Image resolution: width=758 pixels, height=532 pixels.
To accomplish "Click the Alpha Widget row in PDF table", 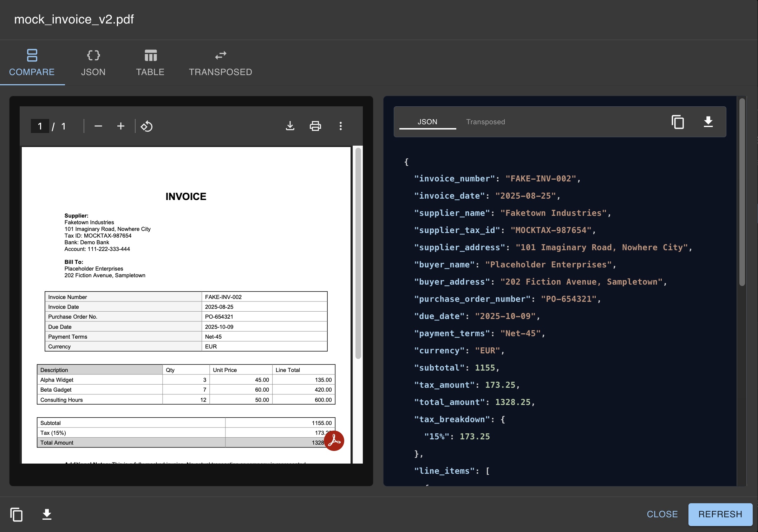I will pos(186,380).
